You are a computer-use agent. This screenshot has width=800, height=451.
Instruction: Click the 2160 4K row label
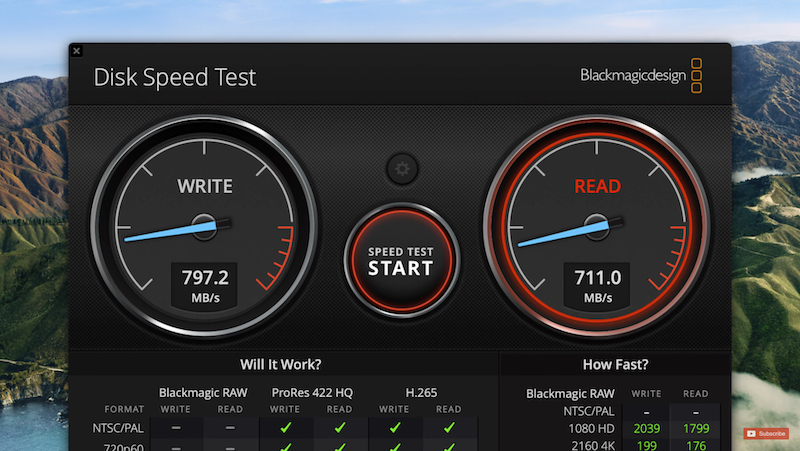(593, 445)
